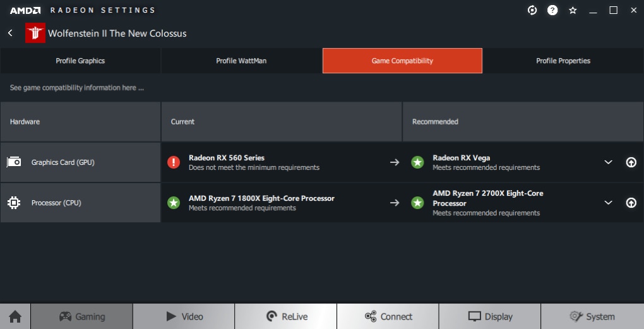Click the AMD logo in title bar
Image resolution: width=644 pixels, height=329 pixels.
pyautogui.click(x=25, y=10)
